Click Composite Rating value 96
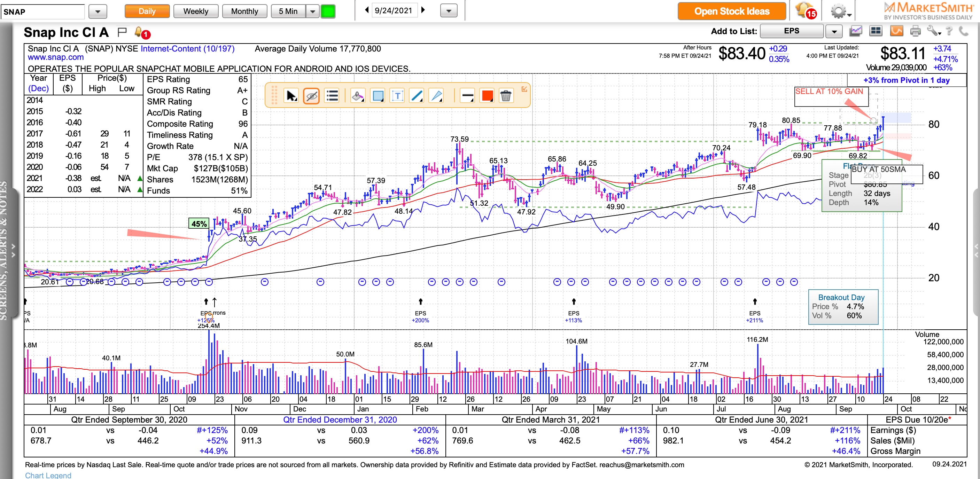This screenshot has height=479, width=980. pyautogui.click(x=243, y=124)
